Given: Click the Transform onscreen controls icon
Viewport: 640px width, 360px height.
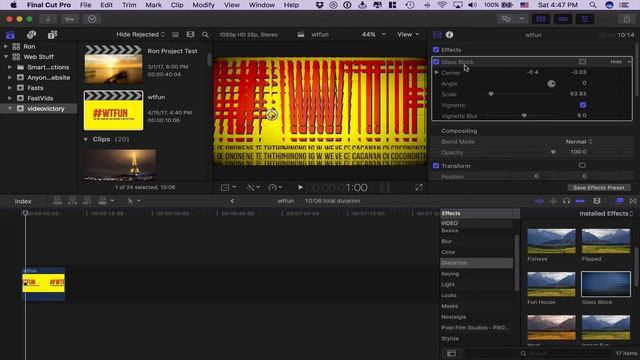Looking at the screenshot, I should [582, 165].
